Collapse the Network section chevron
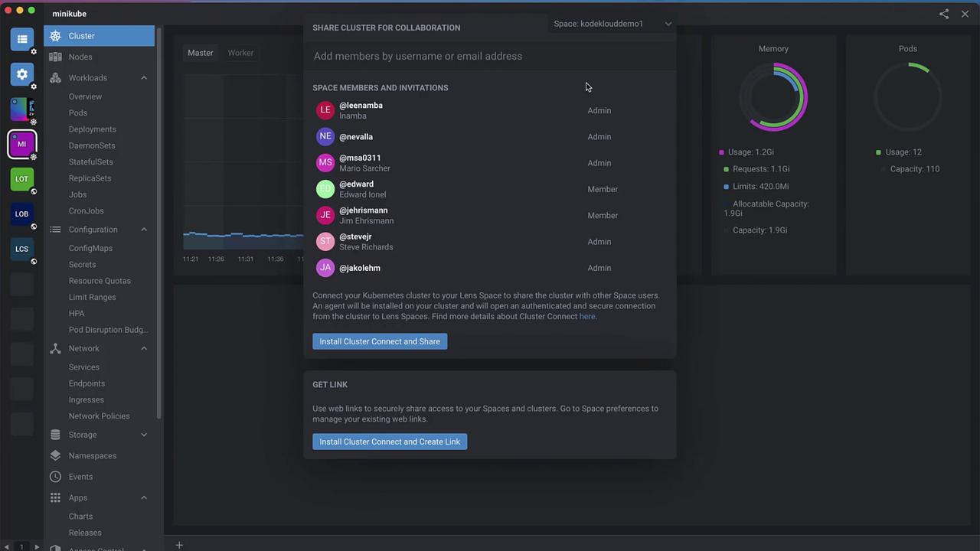 [x=144, y=349]
